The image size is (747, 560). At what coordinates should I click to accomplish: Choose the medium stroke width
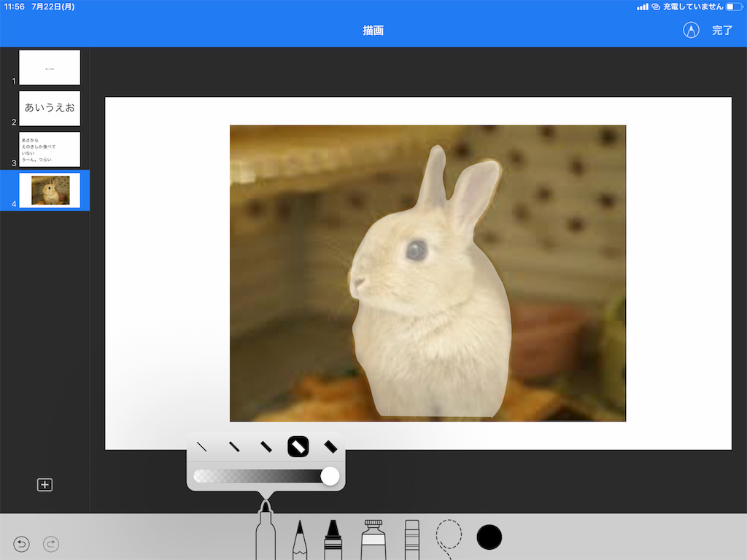click(x=266, y=447)
